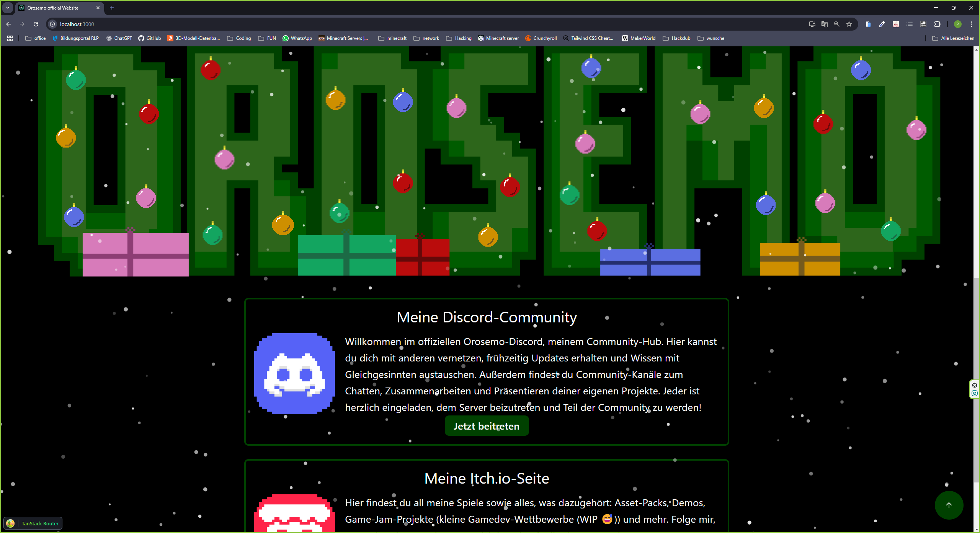Expand the Coding bookmarks folder

[239, 38]
